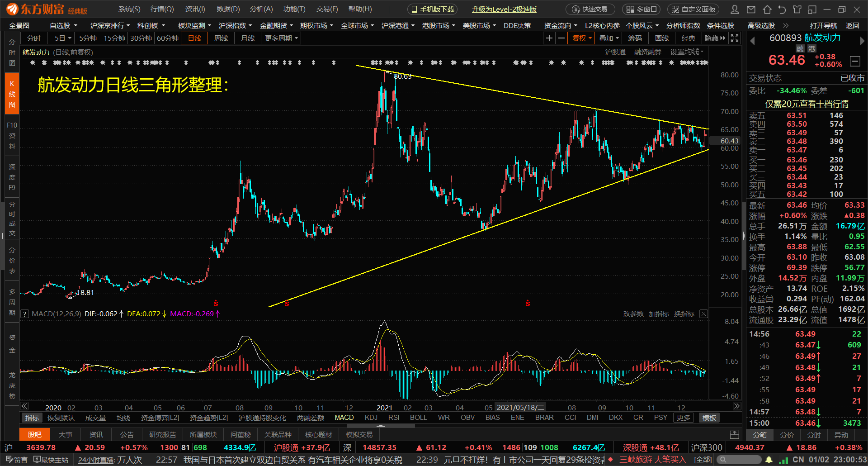Zoom in chart with plus icon
Viewport: 868px width, 466px height.
point(549,38)
